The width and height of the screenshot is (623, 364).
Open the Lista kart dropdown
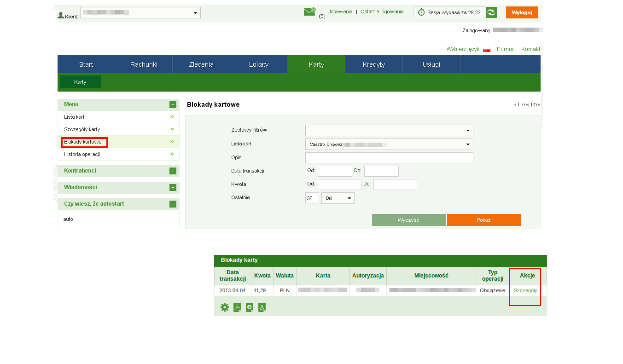click(389, 144)
